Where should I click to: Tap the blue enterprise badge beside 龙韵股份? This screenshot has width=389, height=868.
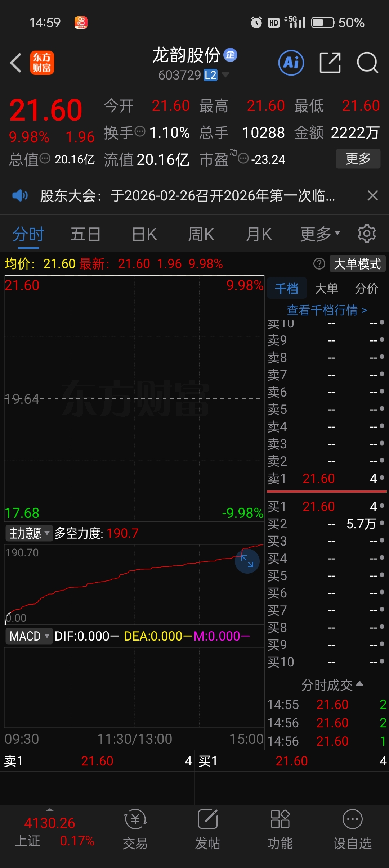231,55
